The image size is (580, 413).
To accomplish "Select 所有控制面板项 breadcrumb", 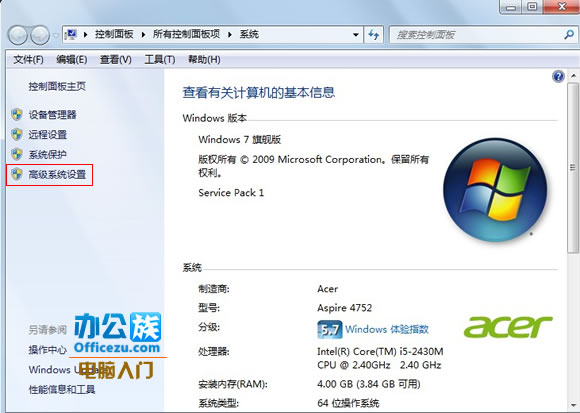I will coord(186,35).
